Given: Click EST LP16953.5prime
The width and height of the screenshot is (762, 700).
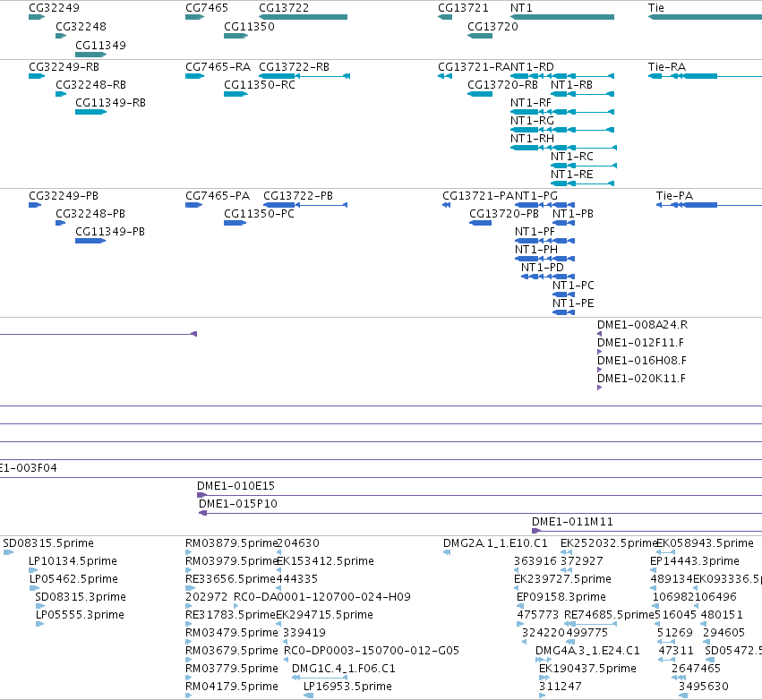Looking at the screenshot, I should [x=347, y=687].
